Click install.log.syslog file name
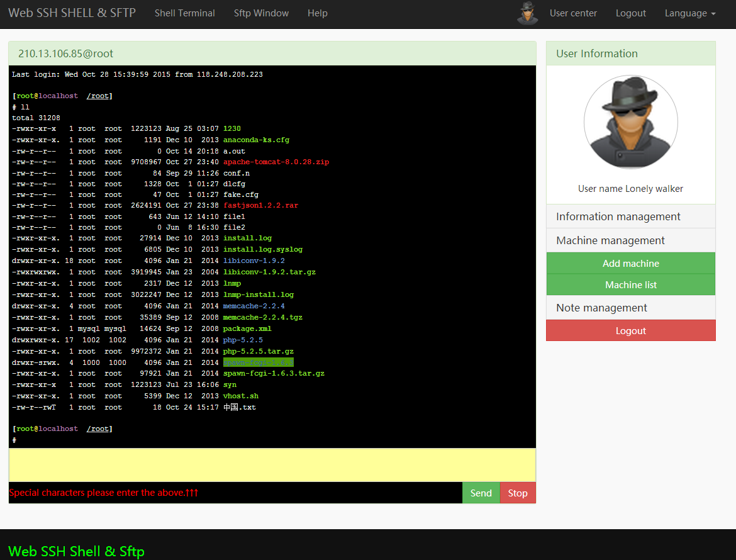Screen dimensions: 736x560 [263, 249]
